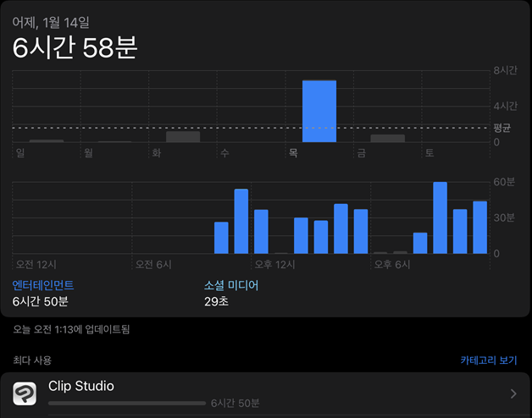Tap the 평균 average line label

tap(502, 128)
